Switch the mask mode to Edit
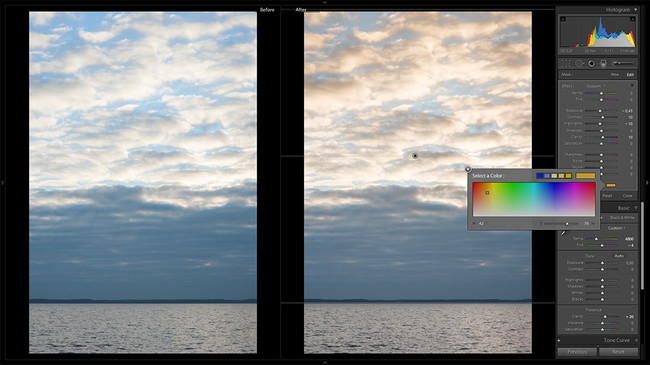Viewport: 650px width, 365px height. click(630, 75)
